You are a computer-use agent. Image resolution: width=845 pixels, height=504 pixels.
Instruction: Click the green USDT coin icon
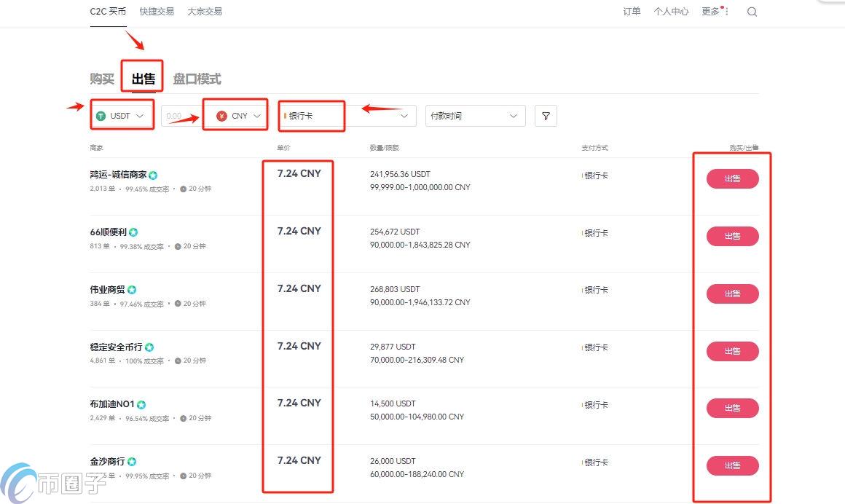pyautogui.click(x=100, y=115)
